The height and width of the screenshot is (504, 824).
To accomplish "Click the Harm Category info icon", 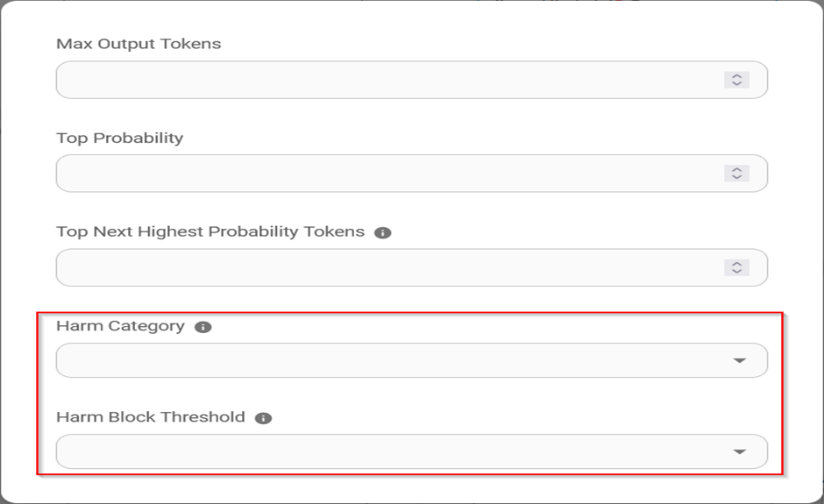I will click(203, 327).
